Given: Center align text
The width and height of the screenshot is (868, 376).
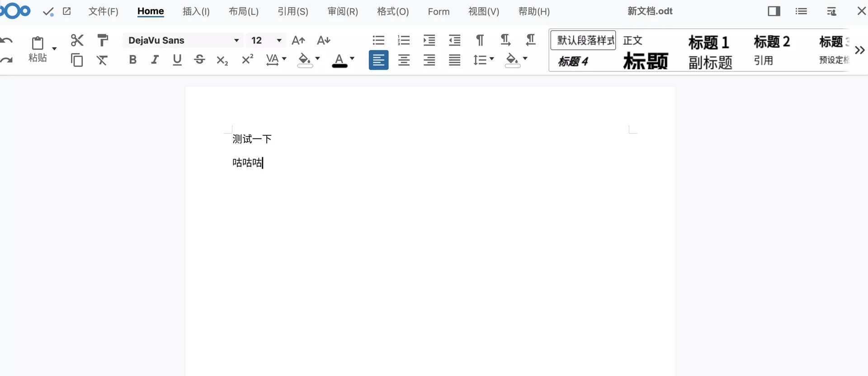Looking at the screenshot, I should 404,60.
